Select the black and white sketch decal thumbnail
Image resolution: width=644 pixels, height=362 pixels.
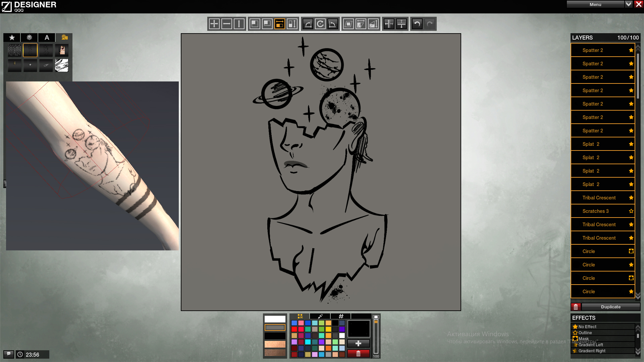click(61, 65)
